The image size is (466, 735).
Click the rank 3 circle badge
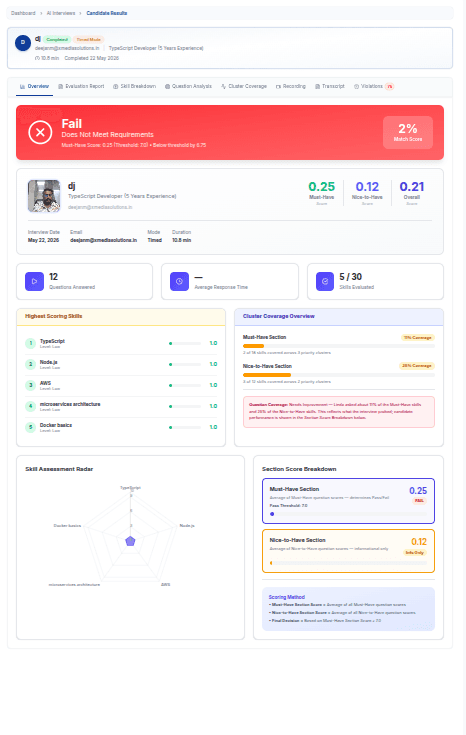pyautogui.click(x=30, y=385)
